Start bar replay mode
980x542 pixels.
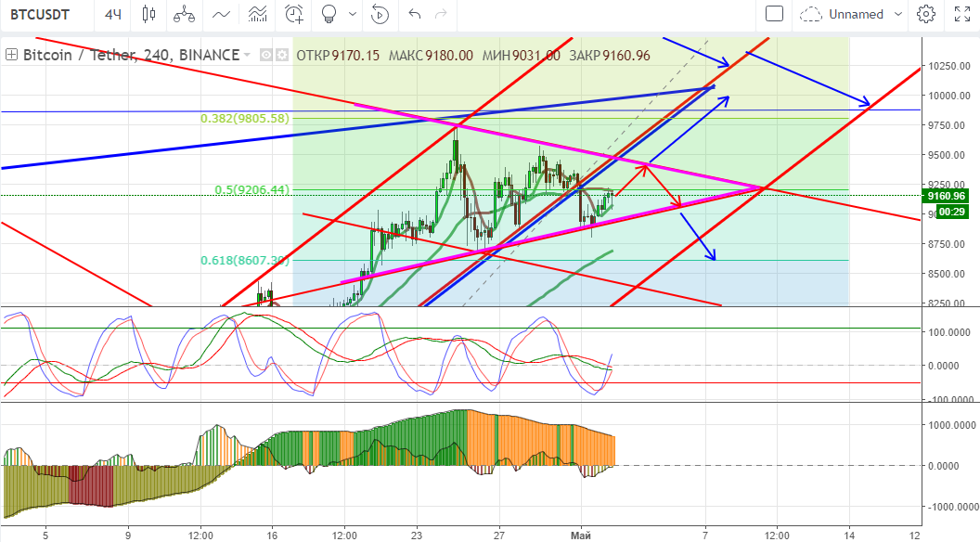tap(379, 14)
